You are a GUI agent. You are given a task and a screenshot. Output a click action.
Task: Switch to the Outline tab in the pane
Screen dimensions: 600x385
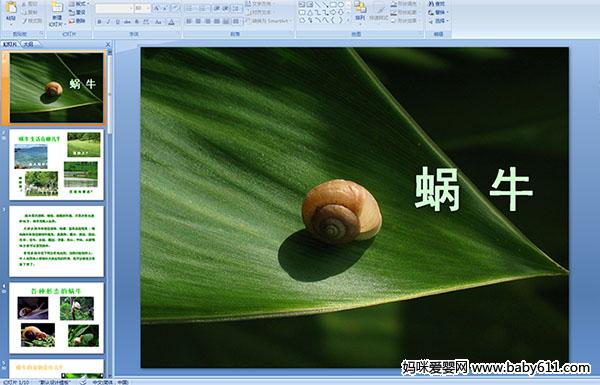29,45
